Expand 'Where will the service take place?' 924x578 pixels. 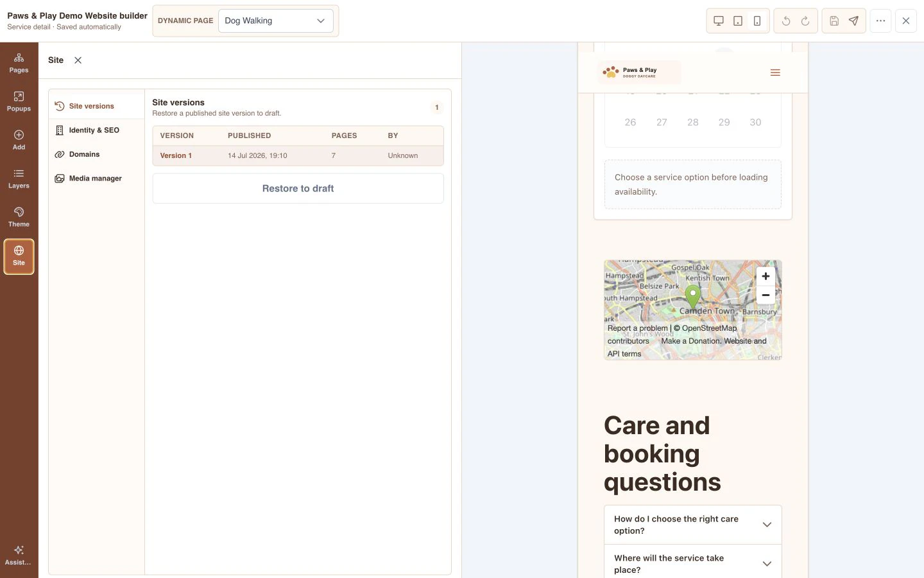tap(692, 563)
